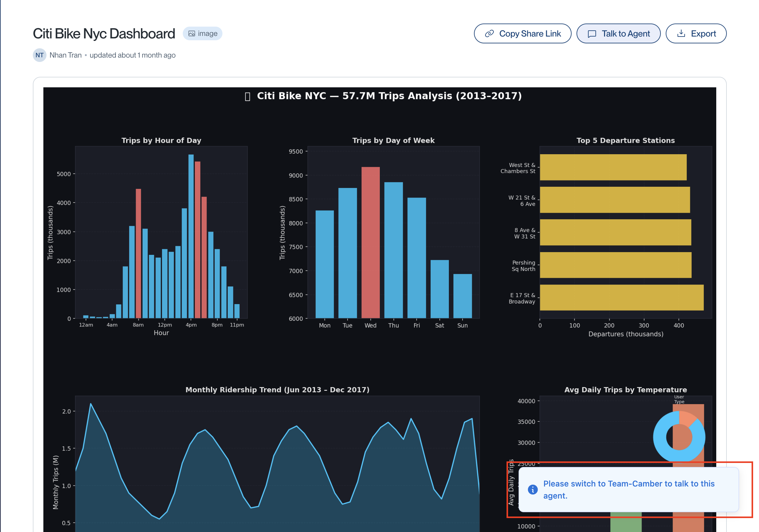Click the 'updated about 1 month ago' text
This screenshot has height=532, width=759.
(133, 55)
